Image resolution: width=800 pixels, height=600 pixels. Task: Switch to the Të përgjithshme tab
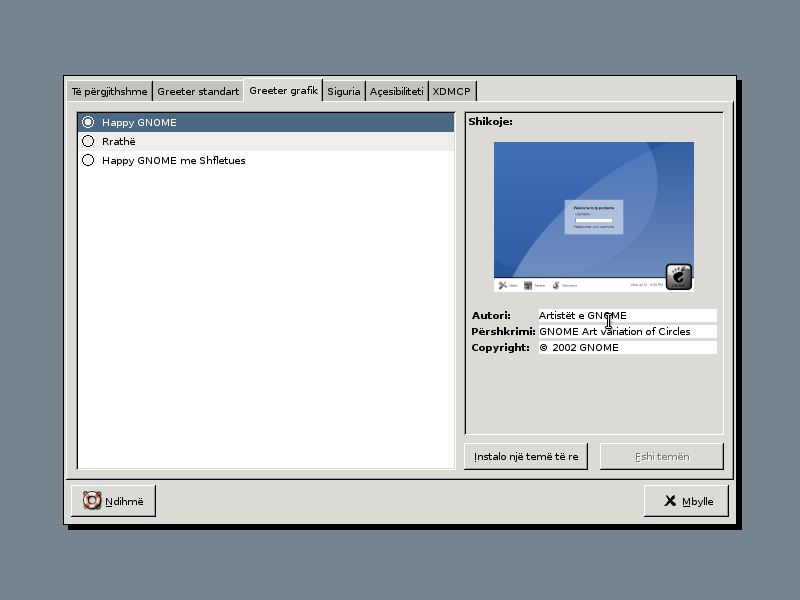point(109,92)
